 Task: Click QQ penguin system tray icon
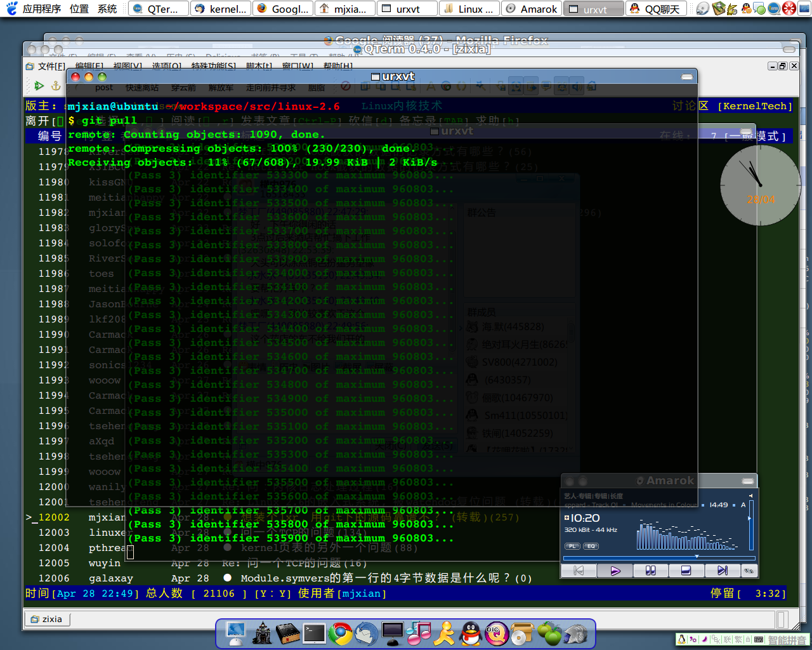(x=747, y=9)
